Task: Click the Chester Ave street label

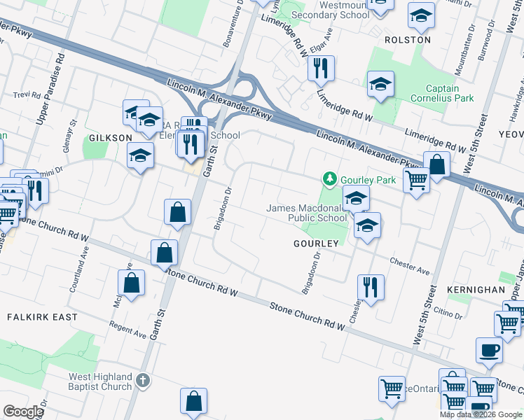Action: (x=410, y=267)
